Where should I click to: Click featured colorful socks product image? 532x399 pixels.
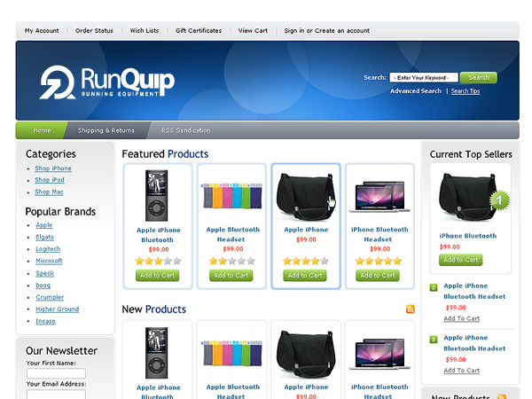click(231, 196)
